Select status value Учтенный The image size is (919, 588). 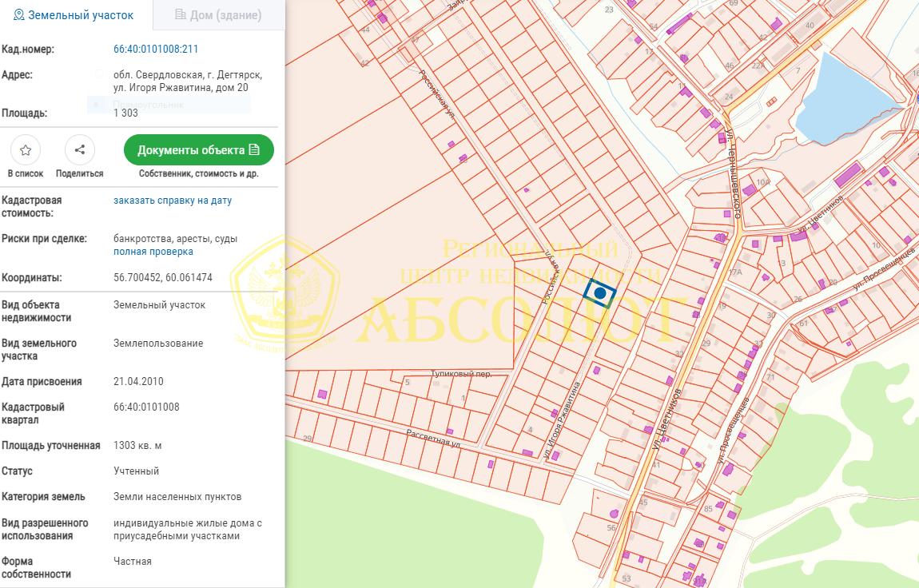coord(136,471)
